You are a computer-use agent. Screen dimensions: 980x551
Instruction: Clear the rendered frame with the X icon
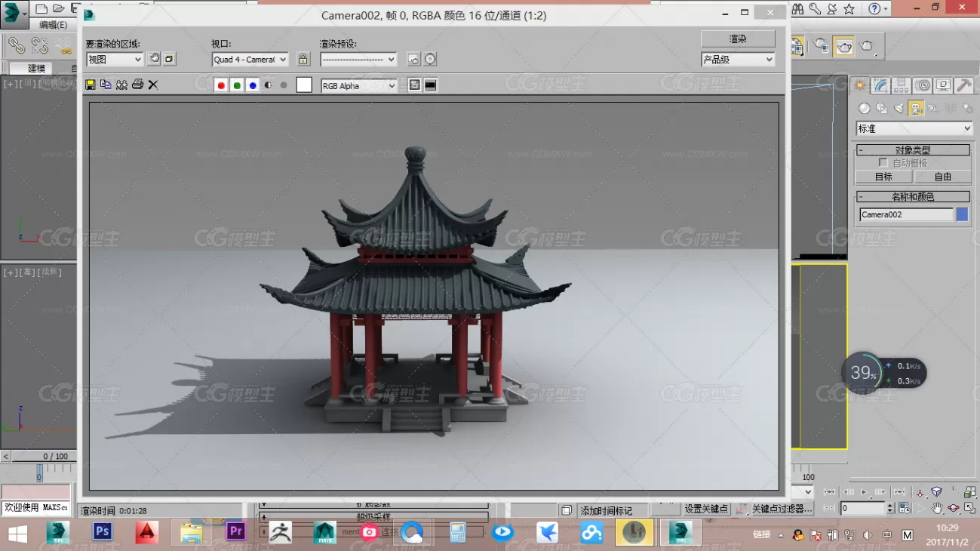point(153,85)
